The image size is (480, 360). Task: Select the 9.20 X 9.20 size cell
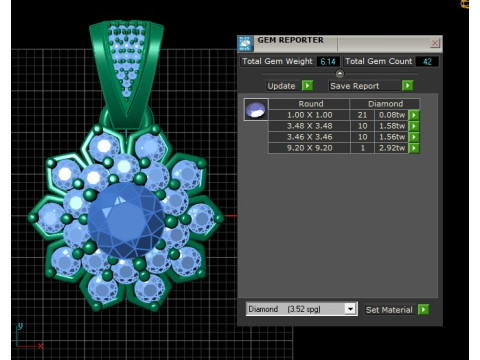(x=310, y=148)
